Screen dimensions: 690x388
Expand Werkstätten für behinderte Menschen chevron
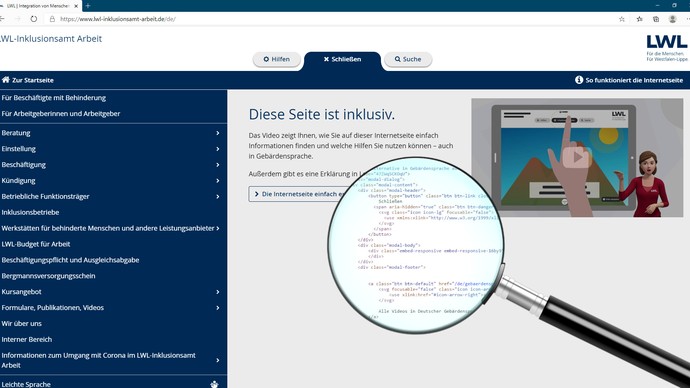[x=218, y=228]
